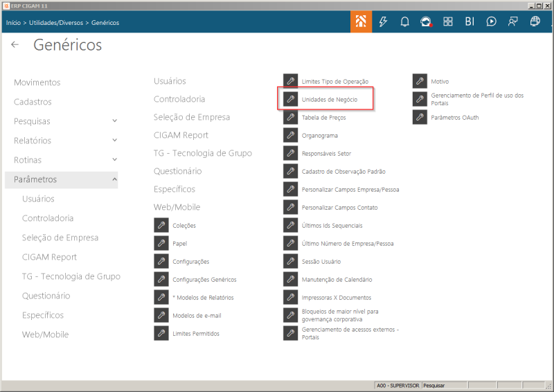Click Utilidades/Diversos in the breadcrumb
This screenshot has width=554, height=392.
[x=56, y=23]
